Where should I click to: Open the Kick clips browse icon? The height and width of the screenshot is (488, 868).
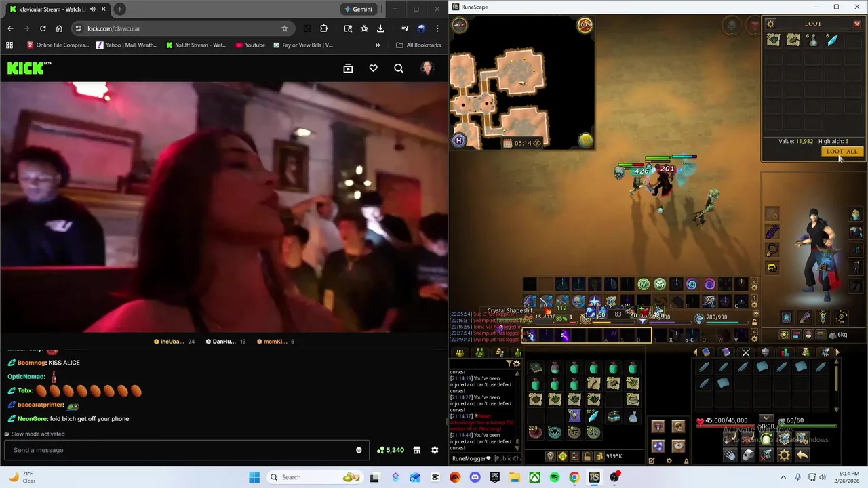pos(348,68)
